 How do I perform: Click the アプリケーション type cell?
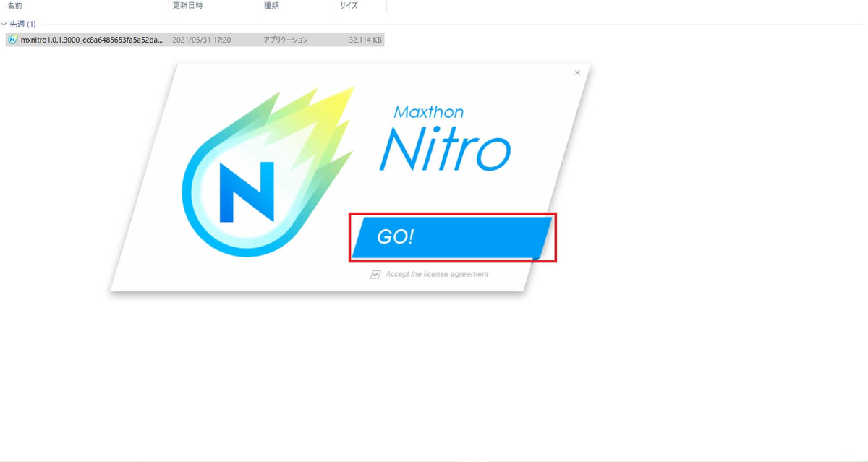point(286,40)
